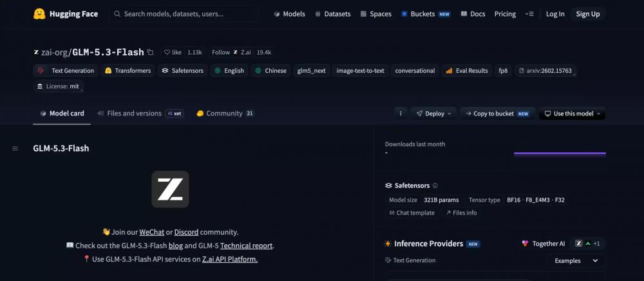This screenshot has height=281, width=644.
Task: Expand the Deploy dropdown
Action: 433,113
